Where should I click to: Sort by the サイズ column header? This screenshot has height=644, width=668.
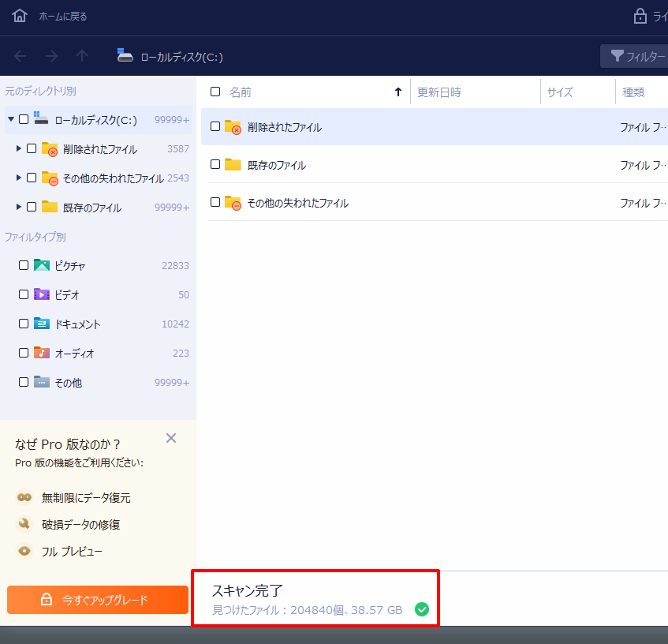click(560, 92)
